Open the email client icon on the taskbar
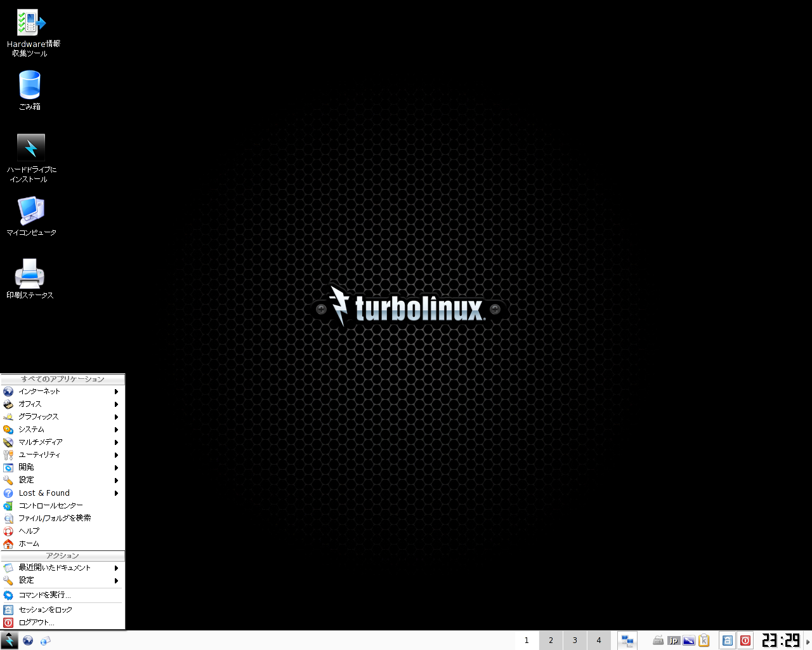The height and width of the screenshot is (650, 812). (45, 640)
